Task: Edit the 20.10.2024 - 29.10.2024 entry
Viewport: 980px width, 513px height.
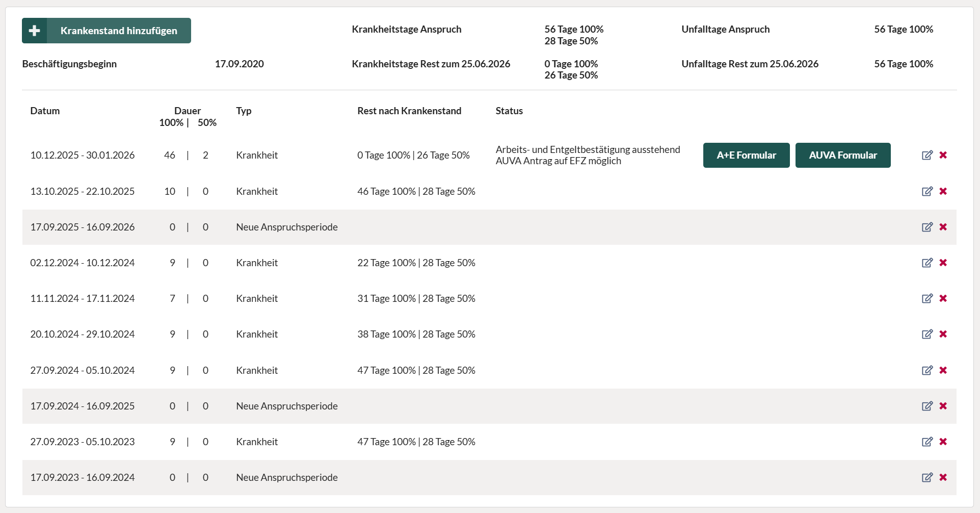Action: point(927,334)
